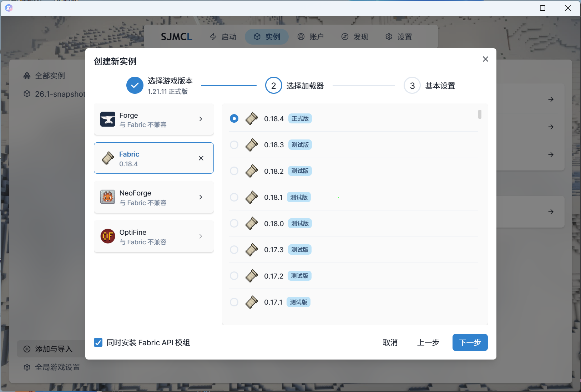Expand the NeoForge loader chevron

click(201, 197)
